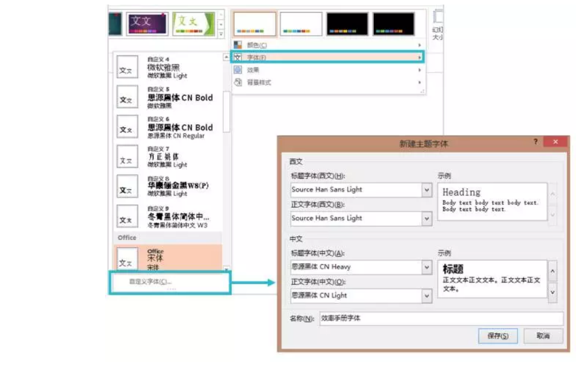Click the help question mark in 新建主题字体 dialog
The height and width of the screenshot is (369, 588).
click(x=536, y=141)
